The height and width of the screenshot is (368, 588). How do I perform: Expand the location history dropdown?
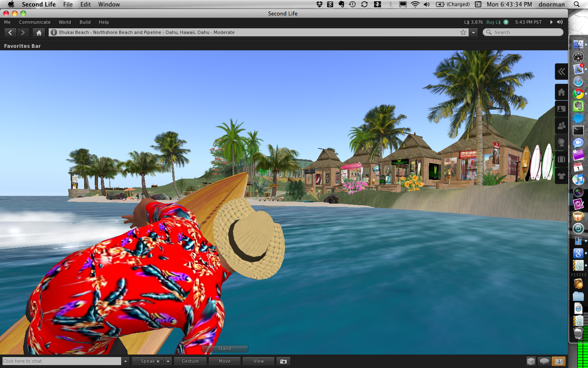pos(473,32)
